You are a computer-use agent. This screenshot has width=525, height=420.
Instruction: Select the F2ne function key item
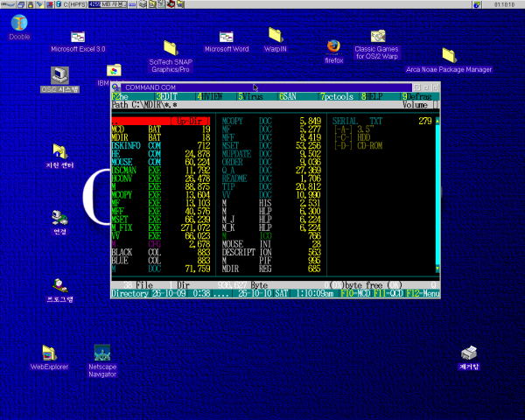coord(120,97)
